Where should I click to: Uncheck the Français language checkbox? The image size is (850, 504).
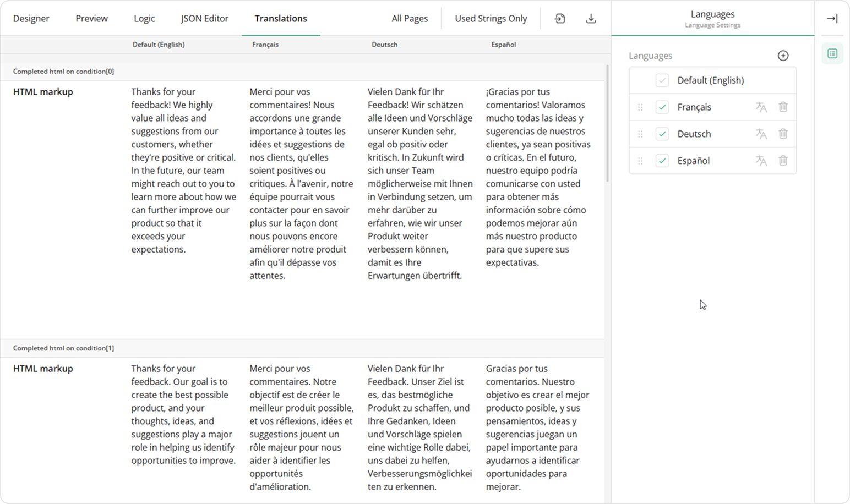pyautogui.click(x=662, y=107)
